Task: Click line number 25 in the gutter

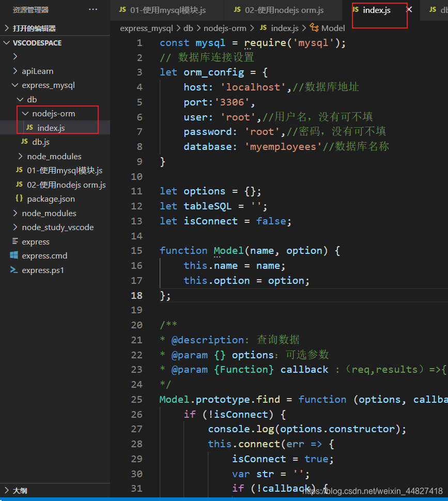Action: click(x=136, y=399)
